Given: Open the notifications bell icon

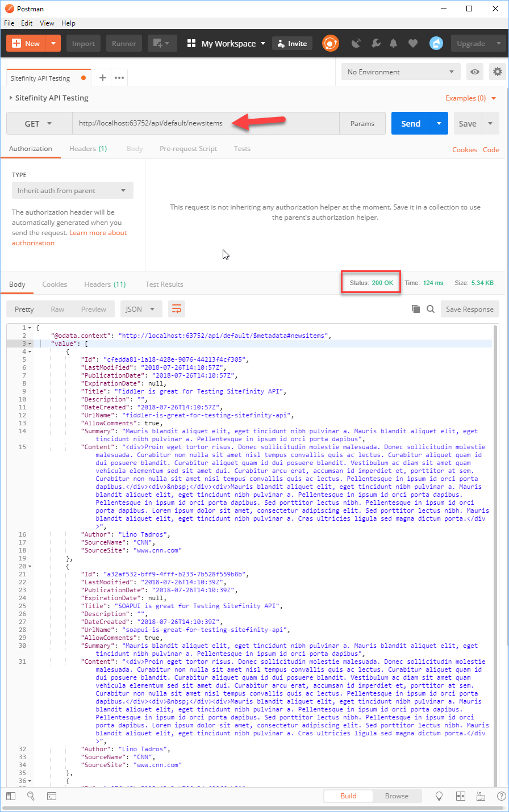Looking at the screenshot, I should tap(393, 43).
